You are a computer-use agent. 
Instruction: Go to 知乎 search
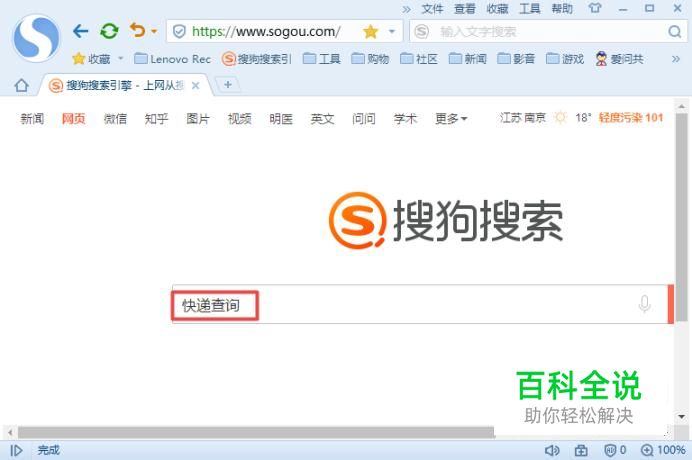coord(156,118)
